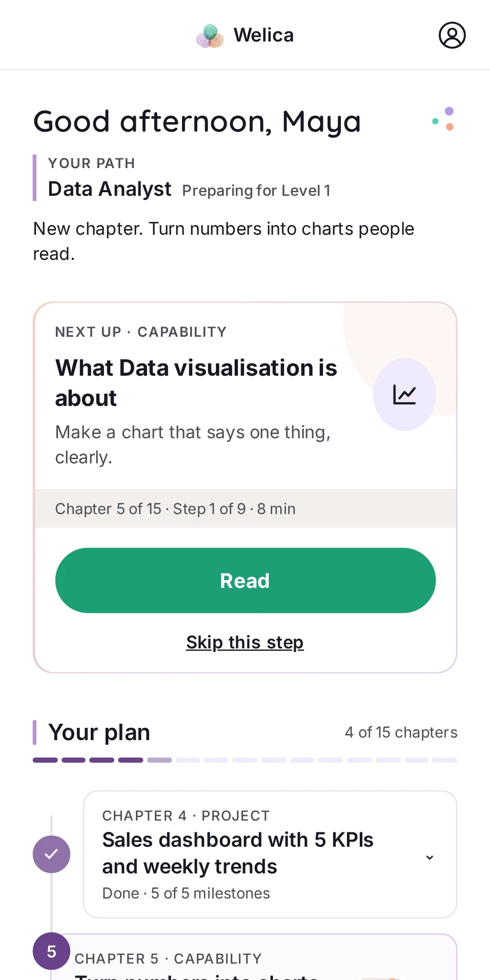Viewport: 490px width, 980px height.
Task: Expand the Chapter 4 chevron
Action: [x=430, y=857]
